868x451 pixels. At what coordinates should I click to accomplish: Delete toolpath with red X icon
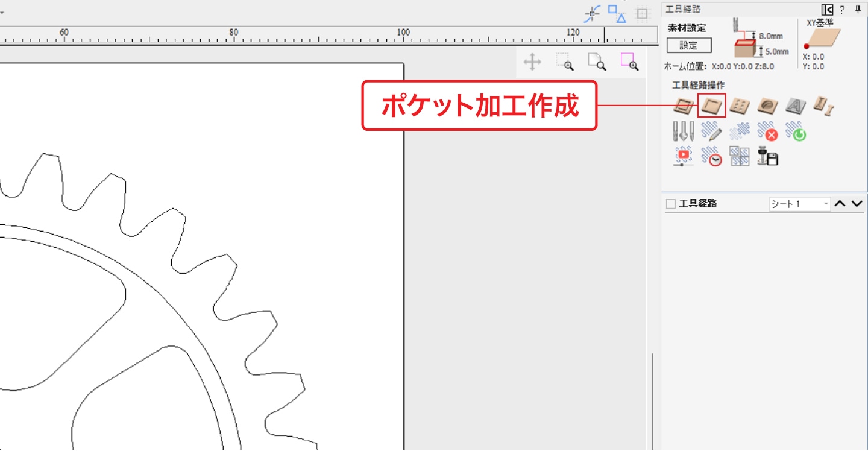tap(767, 131)
